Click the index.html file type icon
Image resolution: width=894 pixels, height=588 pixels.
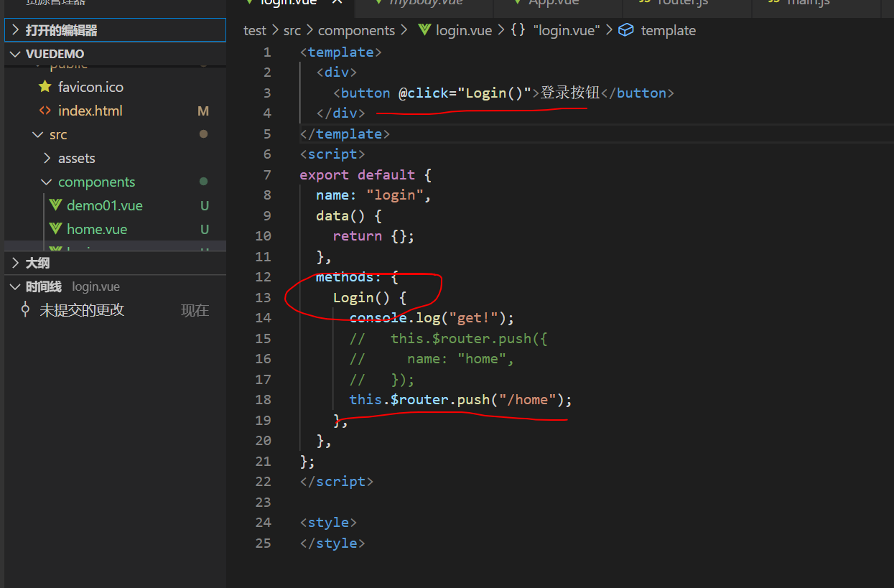point(45,111)
